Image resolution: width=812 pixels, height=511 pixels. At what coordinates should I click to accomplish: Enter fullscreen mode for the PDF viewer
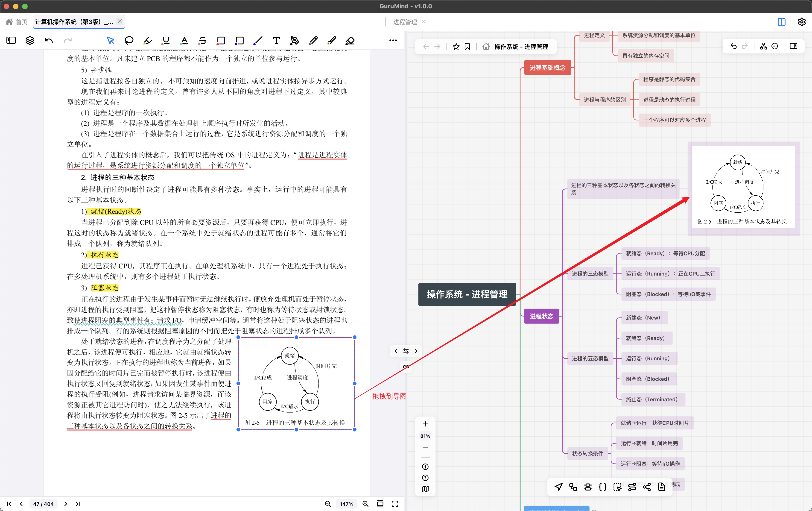tap(395, 504)
